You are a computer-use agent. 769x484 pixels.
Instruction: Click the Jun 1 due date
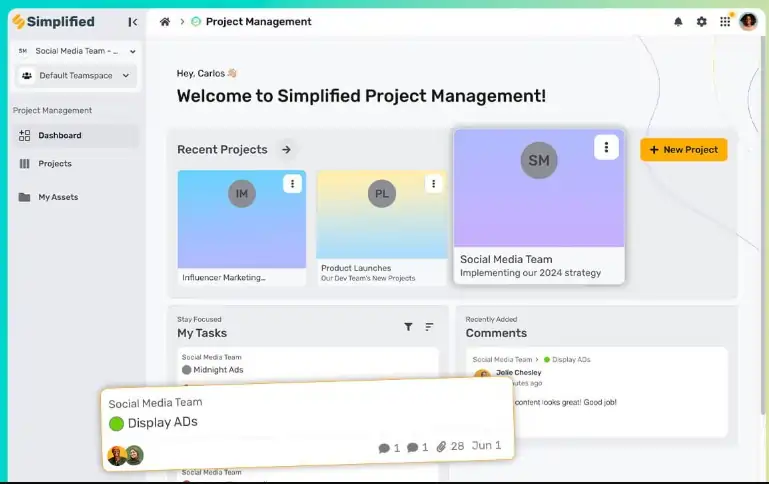[486, 445]
